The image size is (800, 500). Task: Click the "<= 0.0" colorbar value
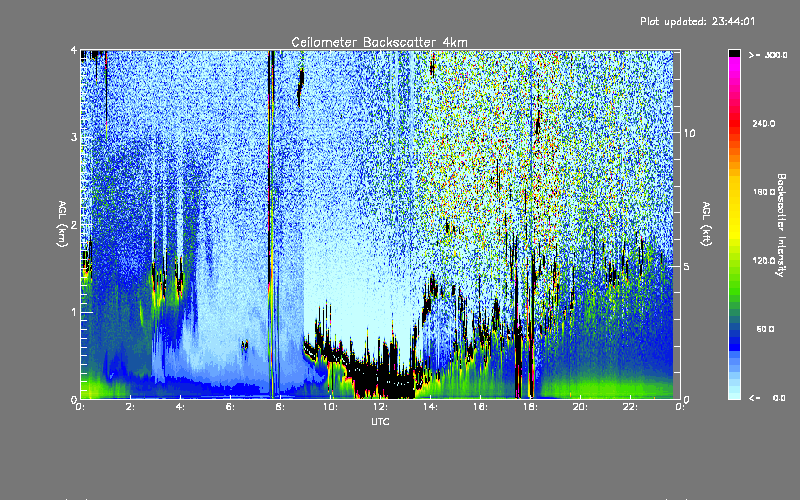coord(767,398)
